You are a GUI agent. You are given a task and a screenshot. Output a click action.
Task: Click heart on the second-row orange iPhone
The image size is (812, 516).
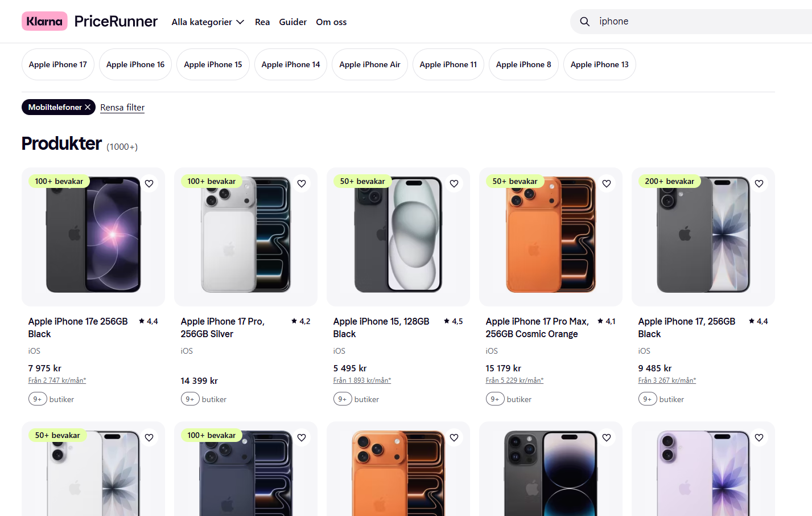click(x=454, y=437)
